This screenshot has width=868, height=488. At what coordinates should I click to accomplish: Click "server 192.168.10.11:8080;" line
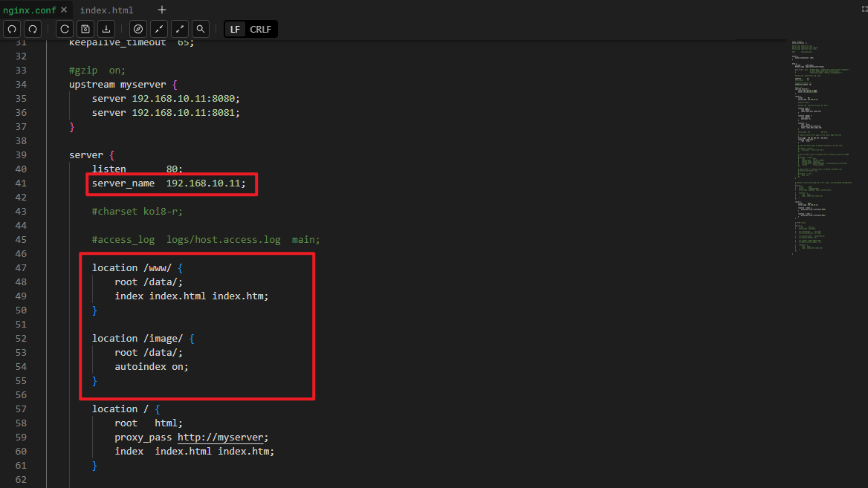(166, 99)
